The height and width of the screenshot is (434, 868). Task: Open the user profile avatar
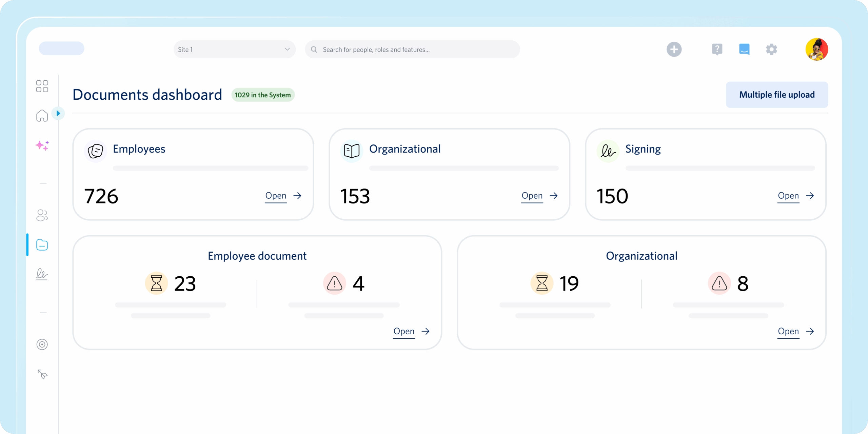pos(817,50)
